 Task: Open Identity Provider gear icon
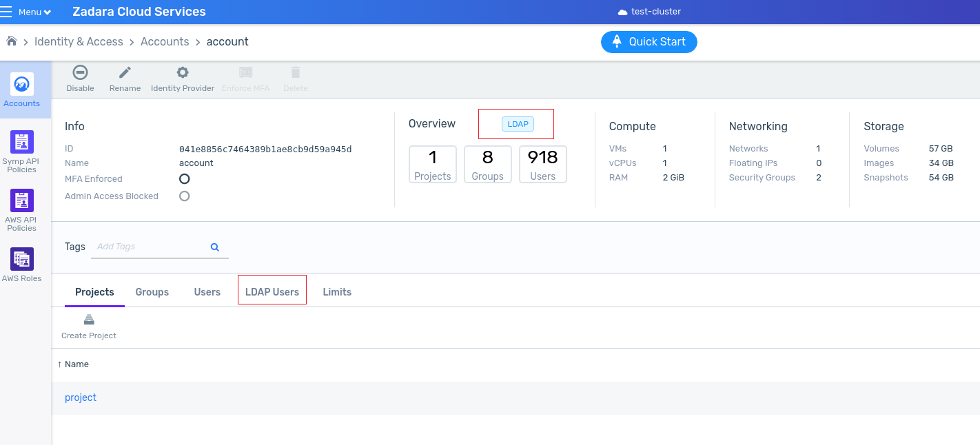tap(183, 72)
